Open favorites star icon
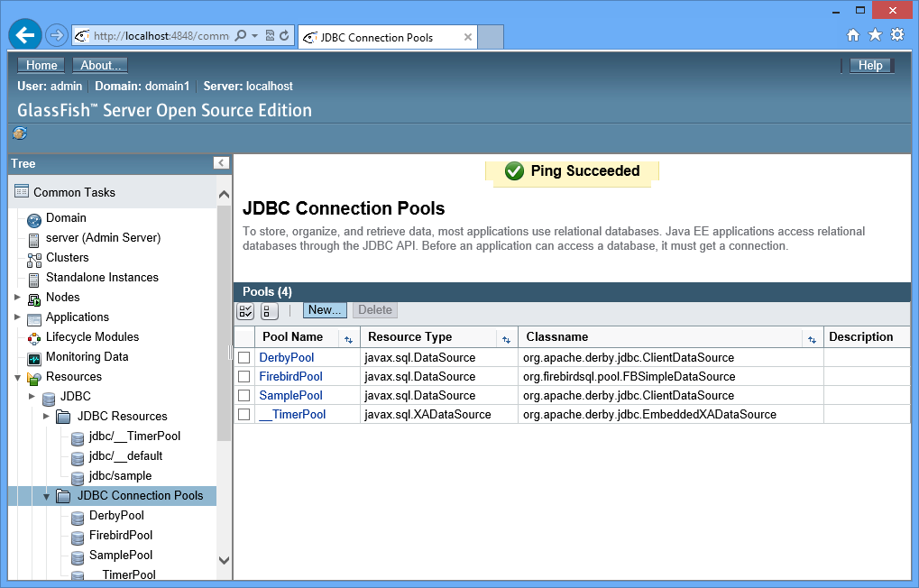This screenshot has height=588, width=919. coord(875,35)
